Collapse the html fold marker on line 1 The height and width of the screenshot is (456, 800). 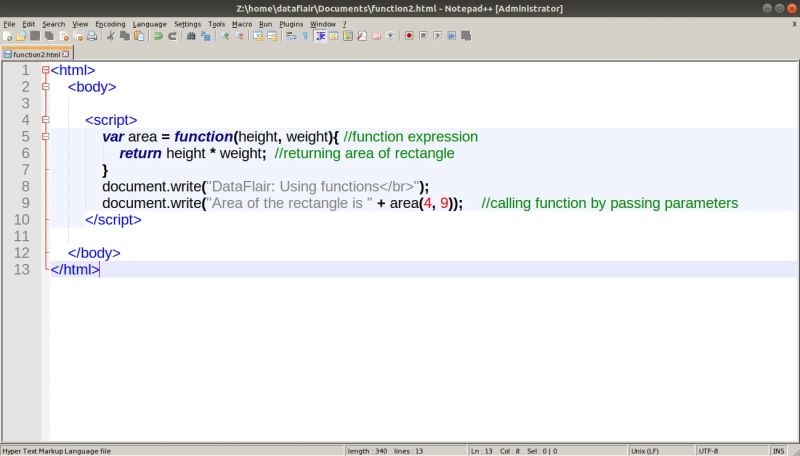(45, 70)
